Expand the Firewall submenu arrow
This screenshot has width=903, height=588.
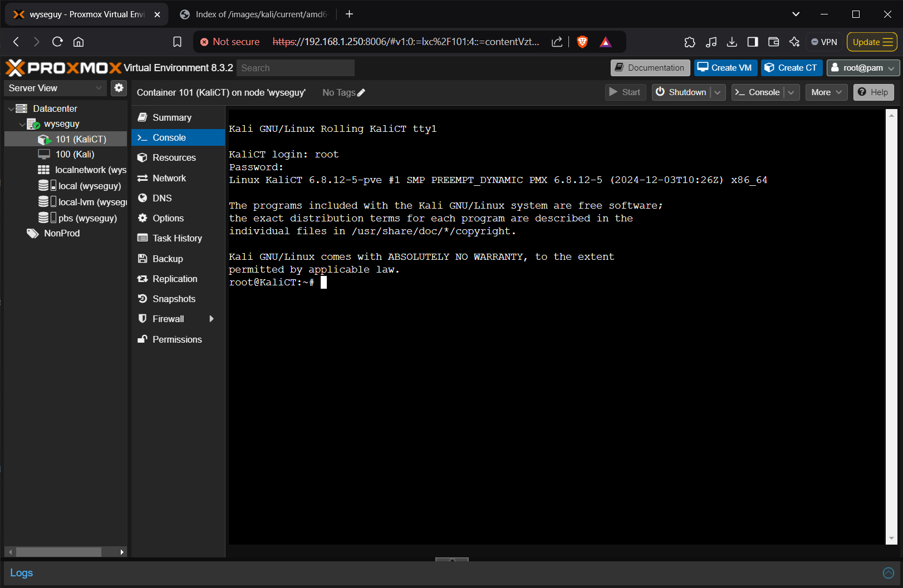coord(212,319)
